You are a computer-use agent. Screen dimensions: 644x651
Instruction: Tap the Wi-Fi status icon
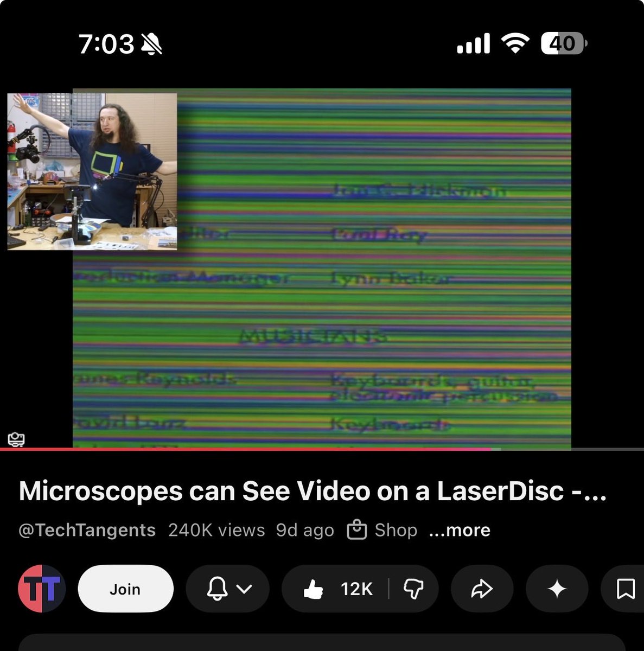(515, 43)
